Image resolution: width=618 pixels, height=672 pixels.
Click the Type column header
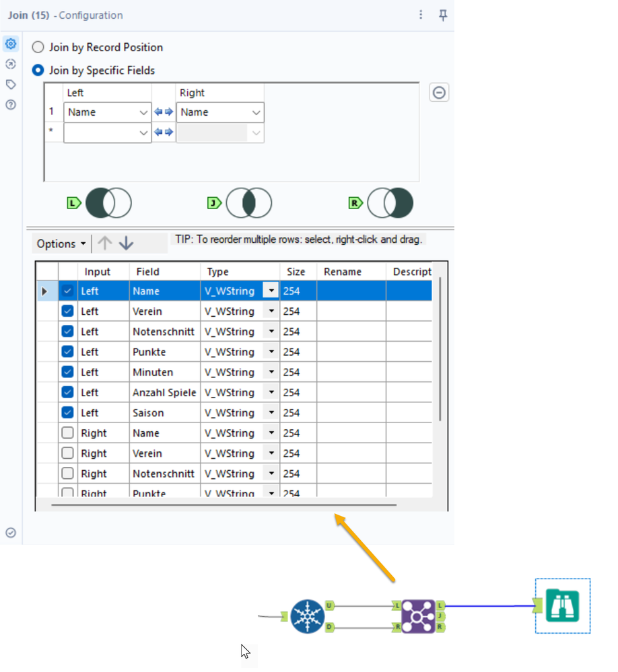(240, 272)
